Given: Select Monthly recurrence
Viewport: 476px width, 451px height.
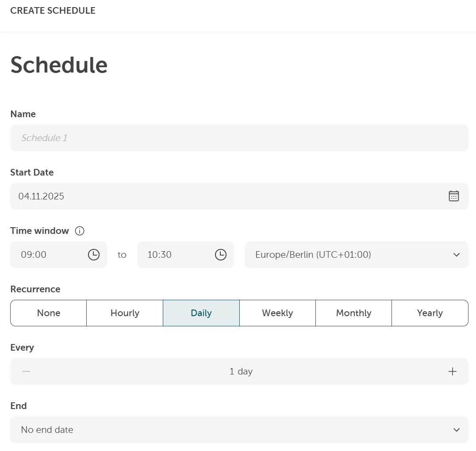Looking at the screenshot, I should 353,313.
